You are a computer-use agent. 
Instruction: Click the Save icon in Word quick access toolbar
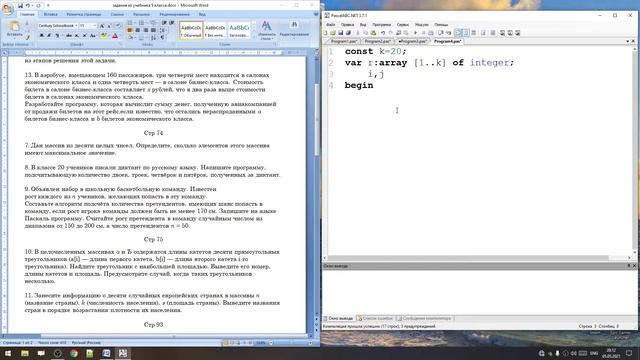(x=20, y=6)
